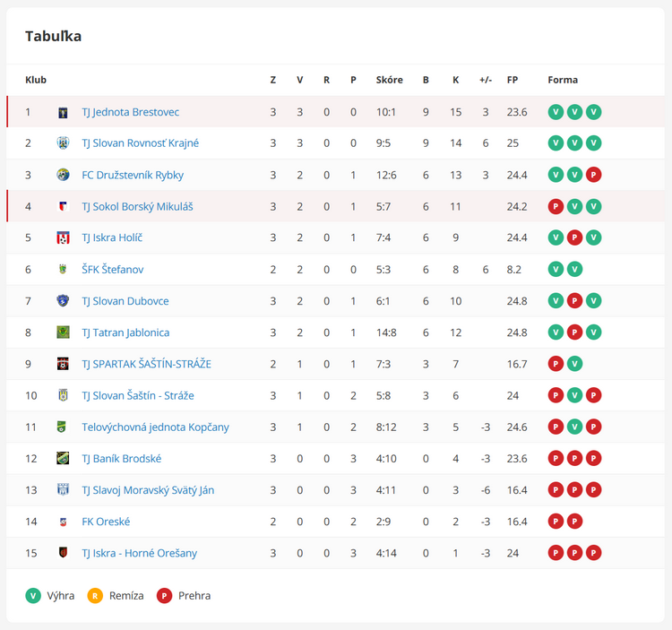Click the TJ Iskra Holíč club logo
This screenshot has width=672, height=630.
[63, 237]
